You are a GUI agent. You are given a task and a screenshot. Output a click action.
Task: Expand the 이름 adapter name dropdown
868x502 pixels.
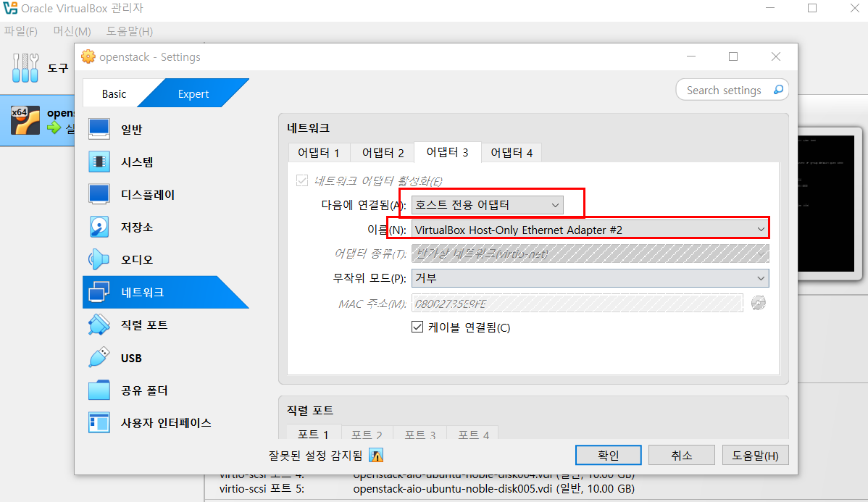pos(590,229)
